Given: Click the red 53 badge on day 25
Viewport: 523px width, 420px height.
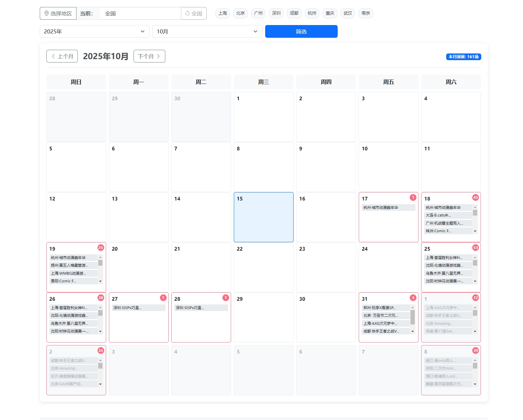Looking at the screenshot, I should pos(475,248).
